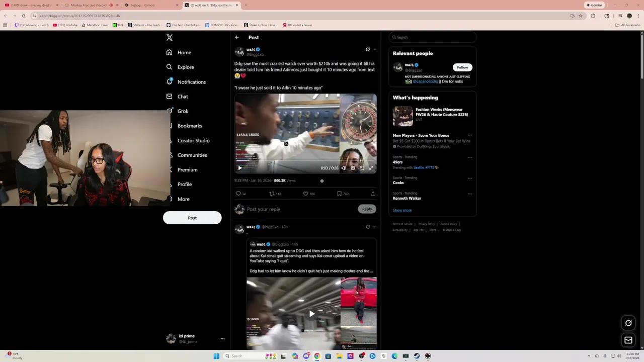Viewport: 644px width, 362px height.
Task: Open the Terms of Service link
Action: point(403,224)
